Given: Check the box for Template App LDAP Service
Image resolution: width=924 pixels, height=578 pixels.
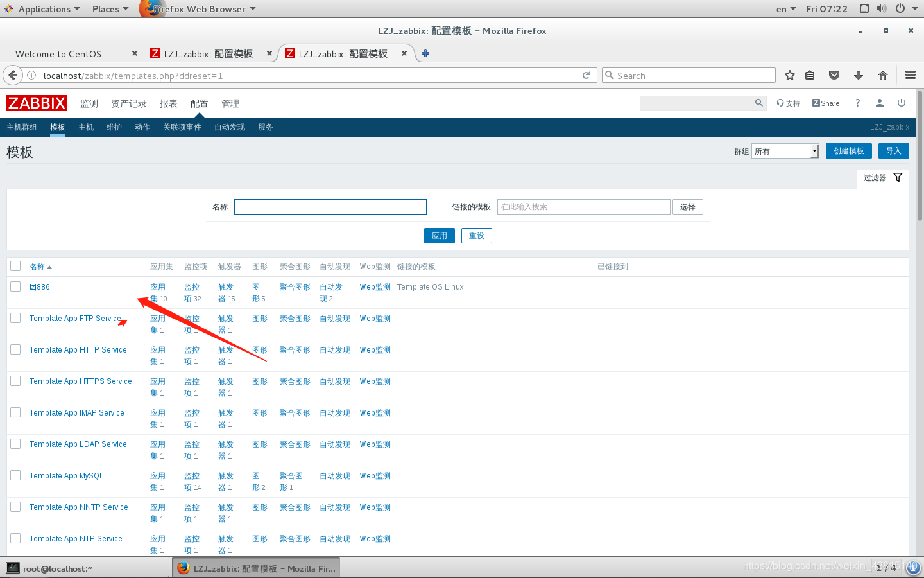Looking at the screenshot, I should click(15, 444).
